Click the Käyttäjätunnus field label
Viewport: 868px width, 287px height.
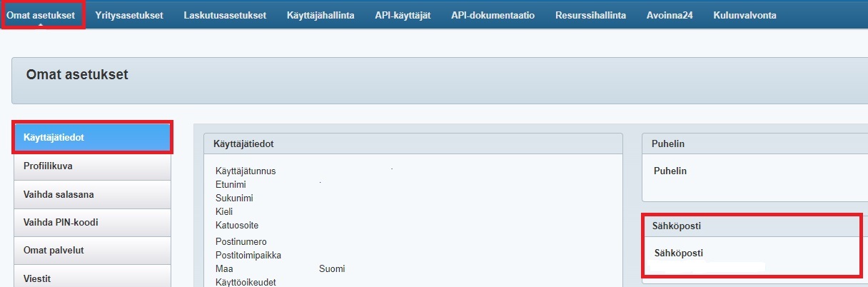pyautogui.click(x=246, y=171)
